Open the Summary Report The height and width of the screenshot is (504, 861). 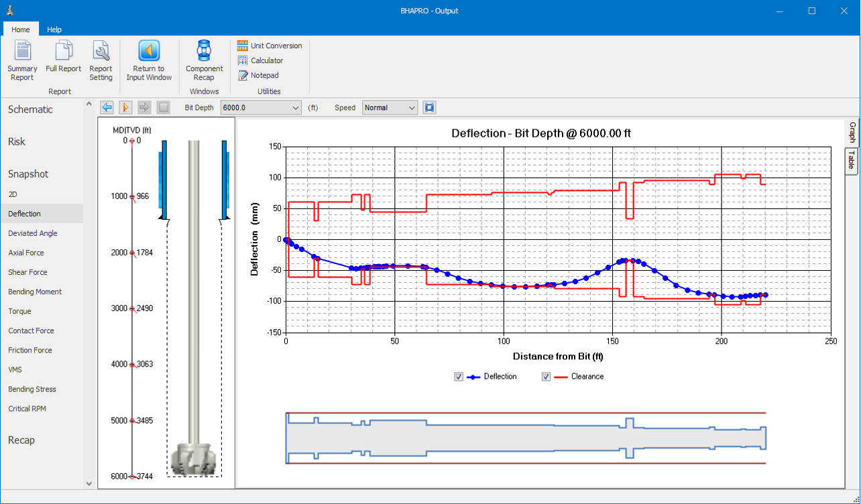[22, 60]
